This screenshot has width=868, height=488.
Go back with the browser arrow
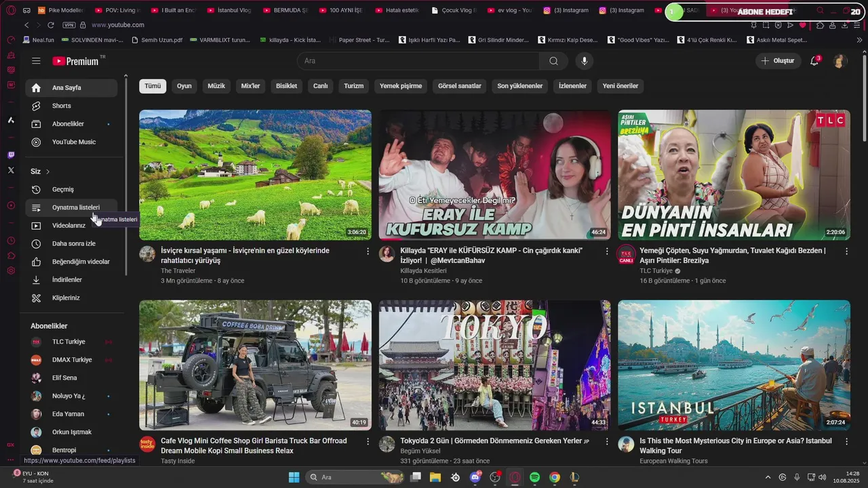pyautogui.click(x=26, y=25)
